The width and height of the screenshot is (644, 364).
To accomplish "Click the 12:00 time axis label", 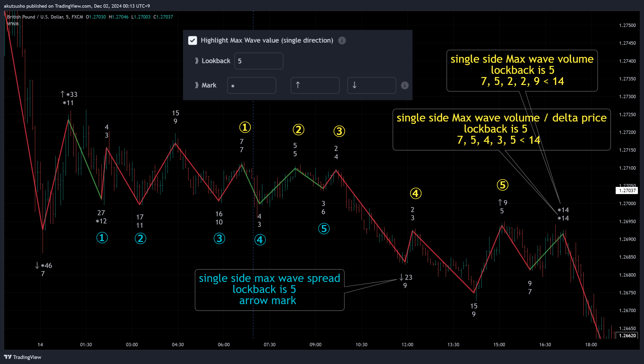I will click(x=407, y=345).
